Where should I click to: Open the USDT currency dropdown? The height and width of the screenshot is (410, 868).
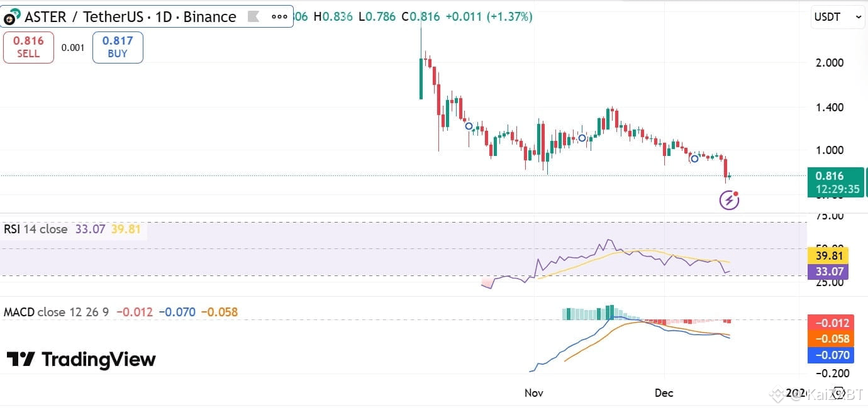(x=837, y=17)
